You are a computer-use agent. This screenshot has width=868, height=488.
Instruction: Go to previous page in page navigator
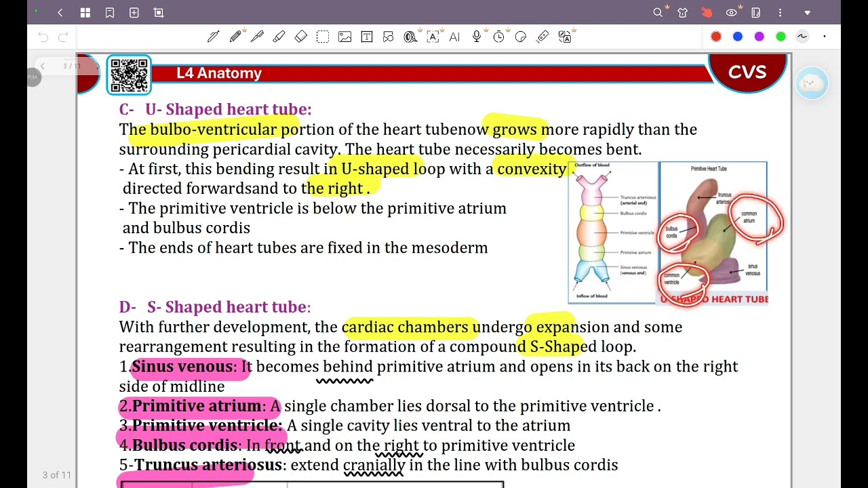(x=42, y=66)
